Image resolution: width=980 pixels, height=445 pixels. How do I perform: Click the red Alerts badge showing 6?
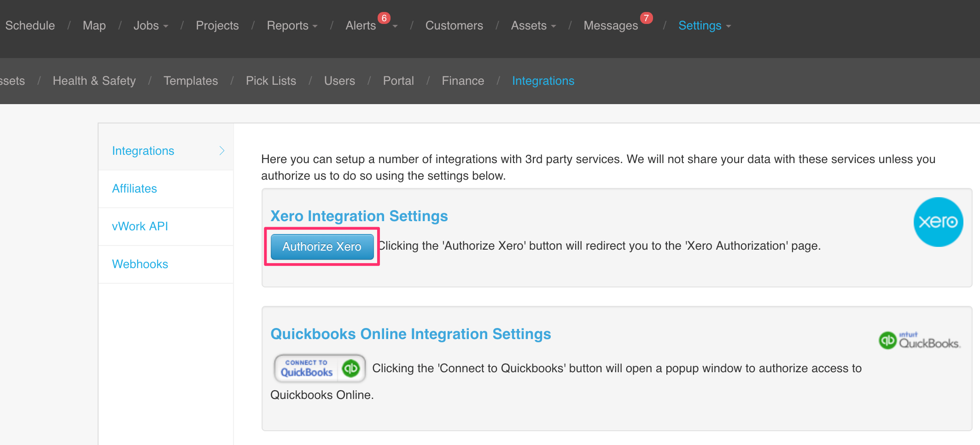point(384,18)
